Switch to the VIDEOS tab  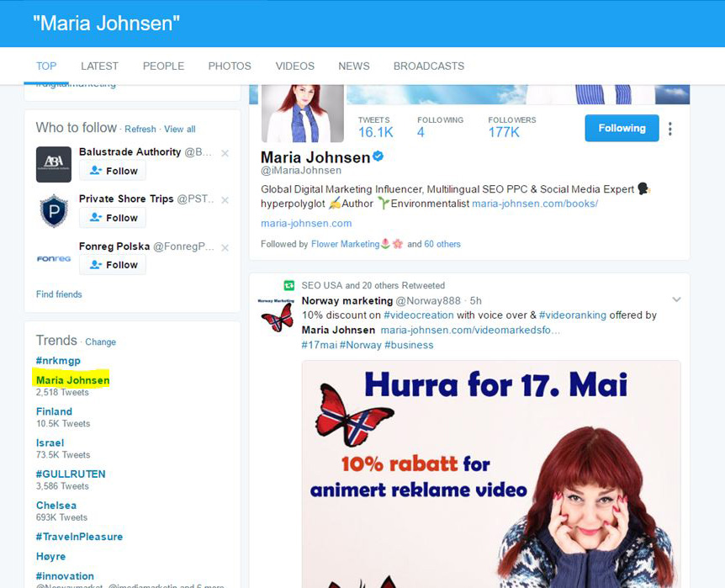coord(295,66)
